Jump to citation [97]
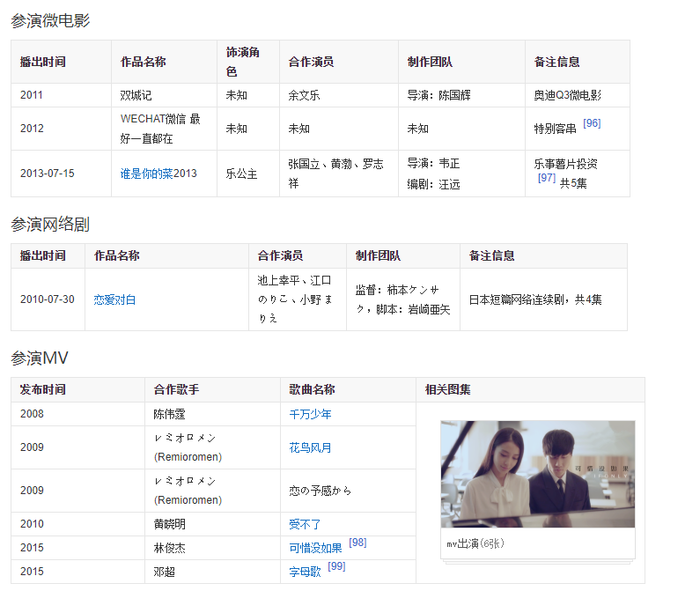Viewport: 700px width, 591px height. [x=546, y=178]
